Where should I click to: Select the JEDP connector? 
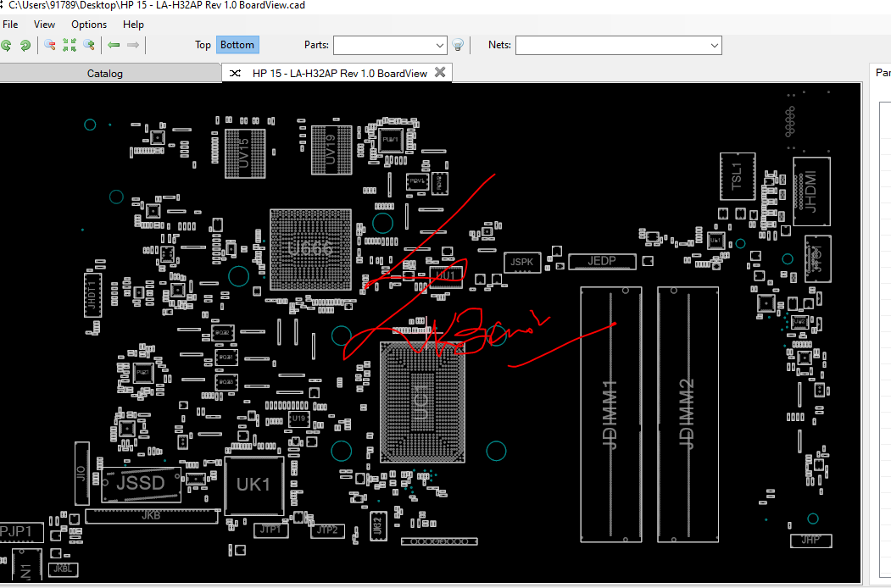point(602,261)
